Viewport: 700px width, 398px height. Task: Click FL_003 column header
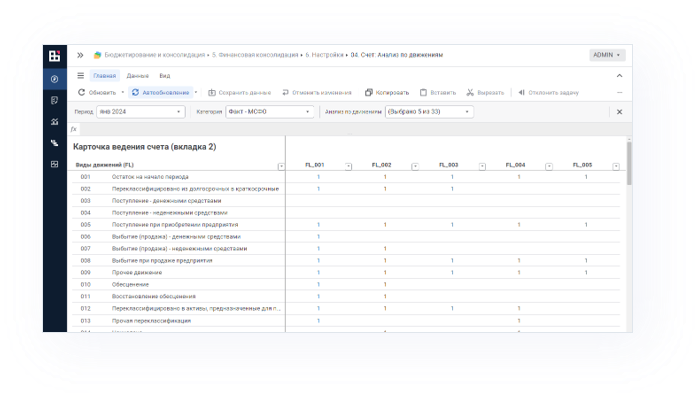pyautogui.click(x=449, y=165)
